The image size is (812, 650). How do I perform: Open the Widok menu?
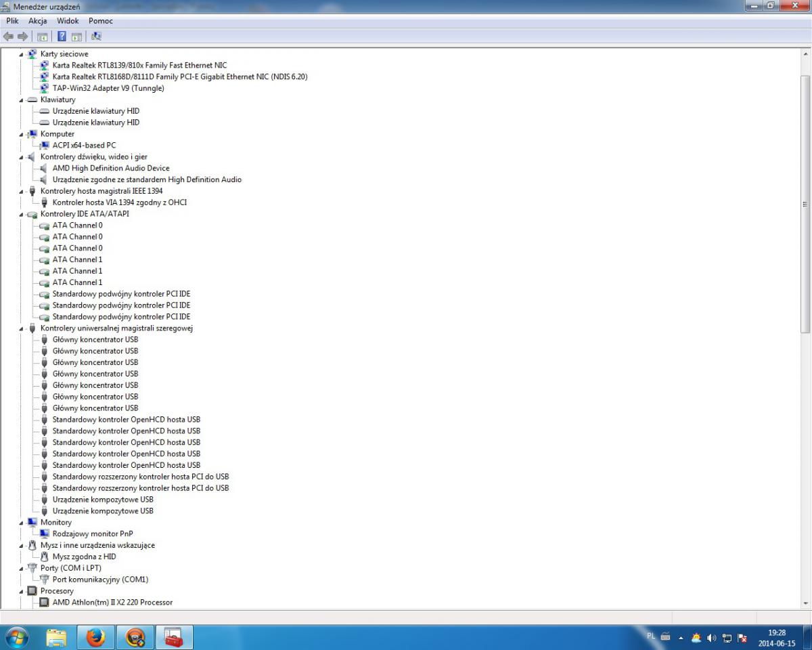68,21
